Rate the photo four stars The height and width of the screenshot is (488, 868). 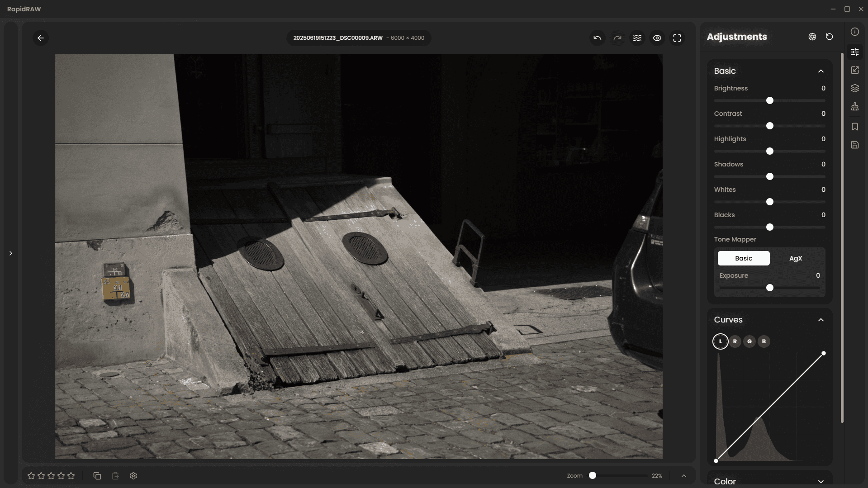pos(61,476)
